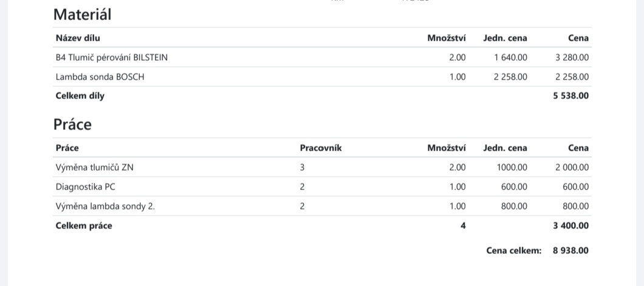The width and height of the screenshot is (644, 286).
Task: Click the Celkem díly label
Action: coord(80,96)
